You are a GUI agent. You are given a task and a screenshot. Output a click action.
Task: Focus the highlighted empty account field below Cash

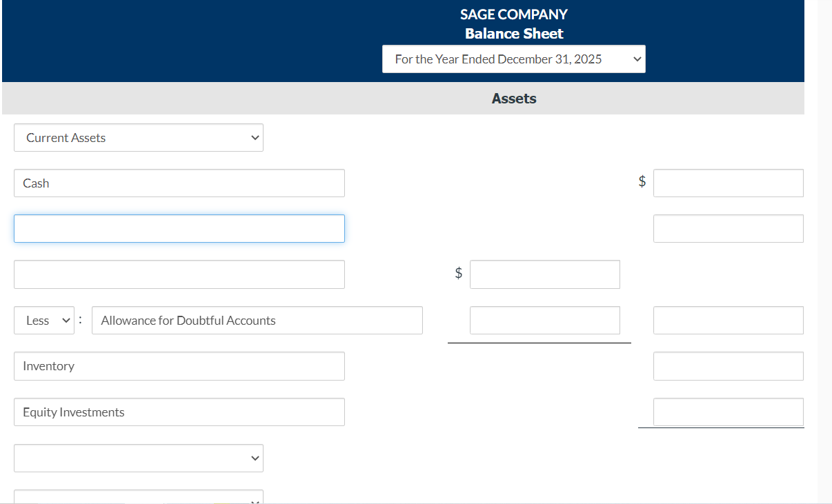click(179, 229)
